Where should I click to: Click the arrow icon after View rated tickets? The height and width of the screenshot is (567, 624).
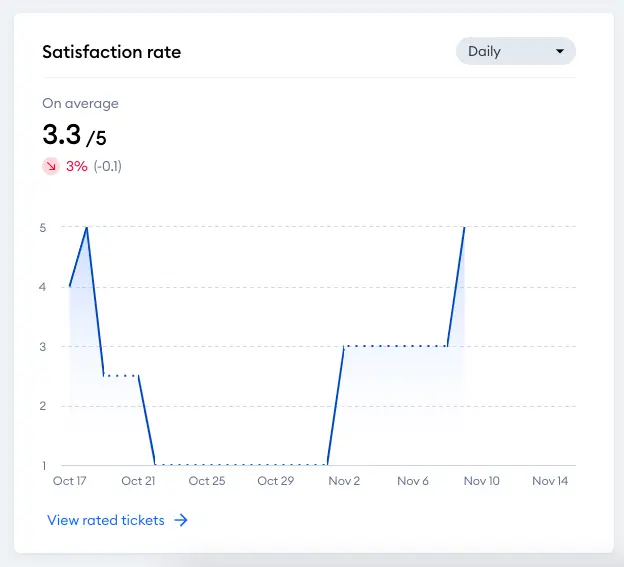[x=181, y=520]
